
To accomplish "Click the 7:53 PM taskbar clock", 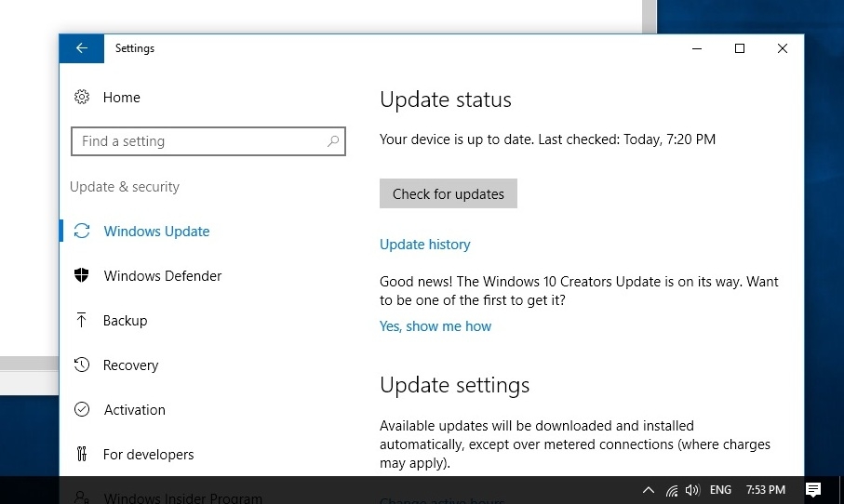I will [766, 490].
